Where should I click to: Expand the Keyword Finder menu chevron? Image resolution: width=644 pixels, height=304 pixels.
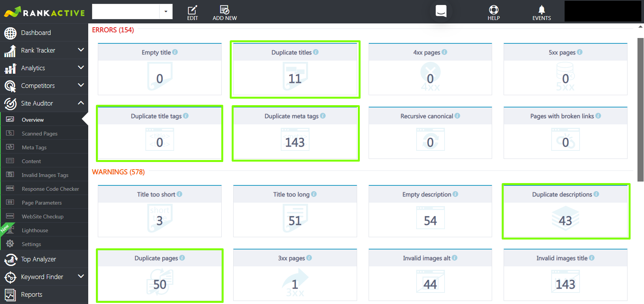coord(81,276)
